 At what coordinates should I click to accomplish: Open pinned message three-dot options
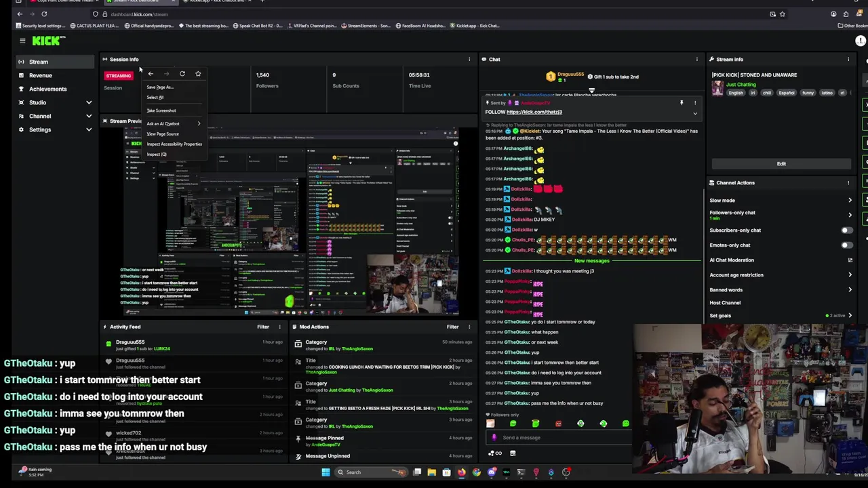pyautogui.click(x=694, y=103)
